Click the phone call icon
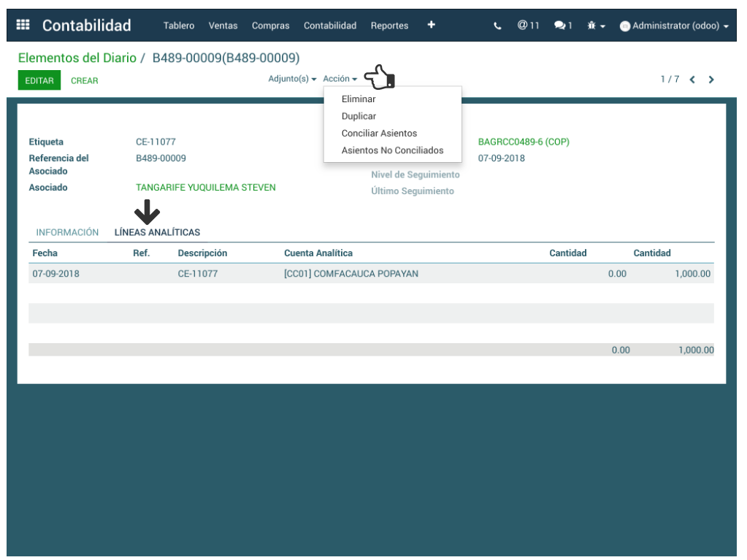The width and height of the screenshot is (747, 560). [x=497, y=26]
